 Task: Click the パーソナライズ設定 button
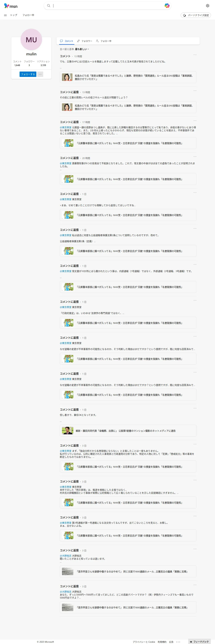click(196, 15)
